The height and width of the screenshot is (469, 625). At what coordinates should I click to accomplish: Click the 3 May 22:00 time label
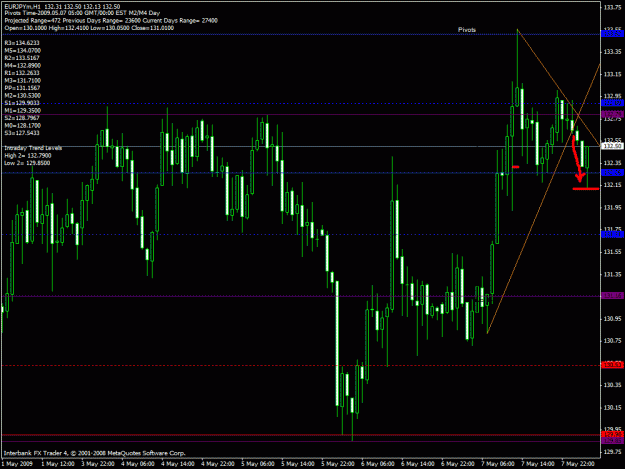[98, 464]
